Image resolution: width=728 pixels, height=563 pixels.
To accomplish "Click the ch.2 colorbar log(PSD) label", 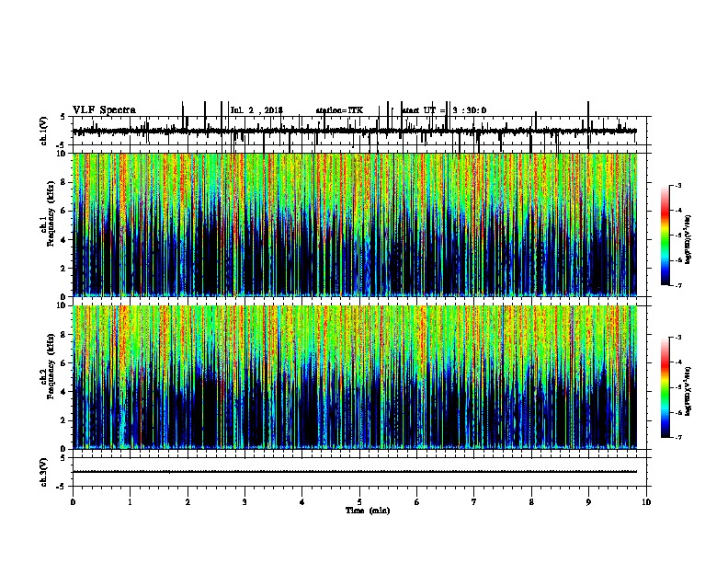I will click(688, 391).
